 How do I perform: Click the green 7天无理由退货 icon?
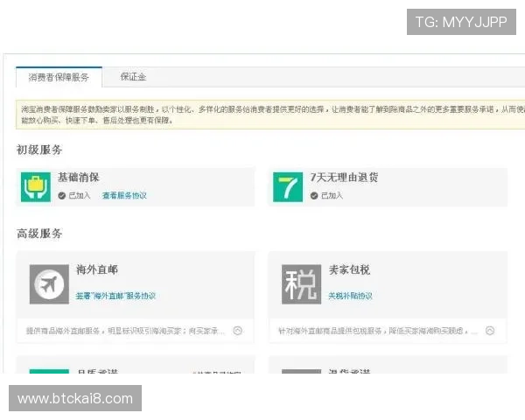tap(288, 187)
